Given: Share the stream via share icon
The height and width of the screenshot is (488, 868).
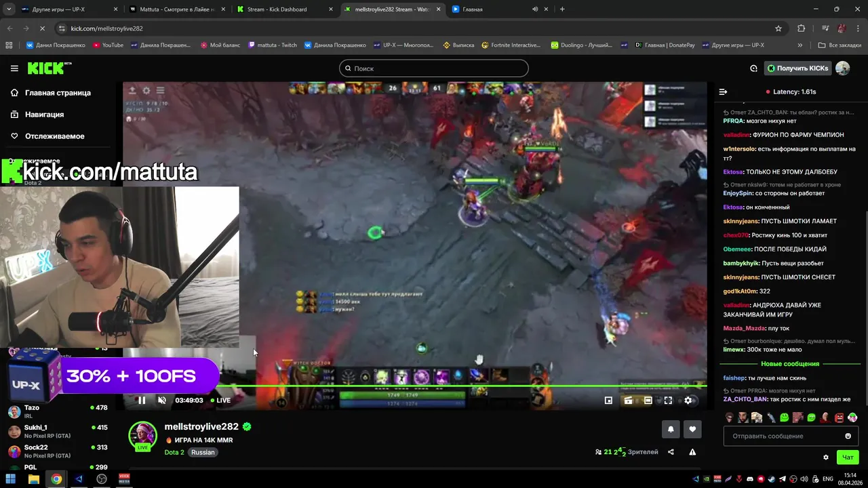Looking at the screenshot, I should tap(671, 452).
